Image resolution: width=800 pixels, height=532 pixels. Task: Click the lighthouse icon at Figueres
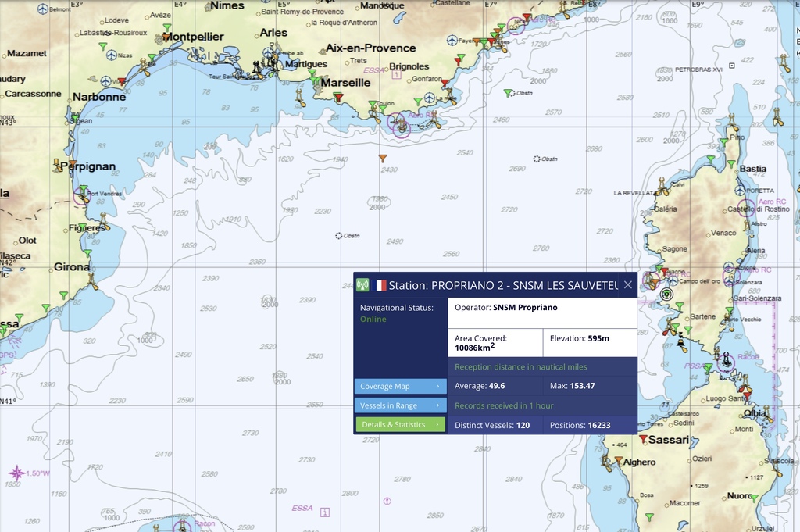coord(104,222)
